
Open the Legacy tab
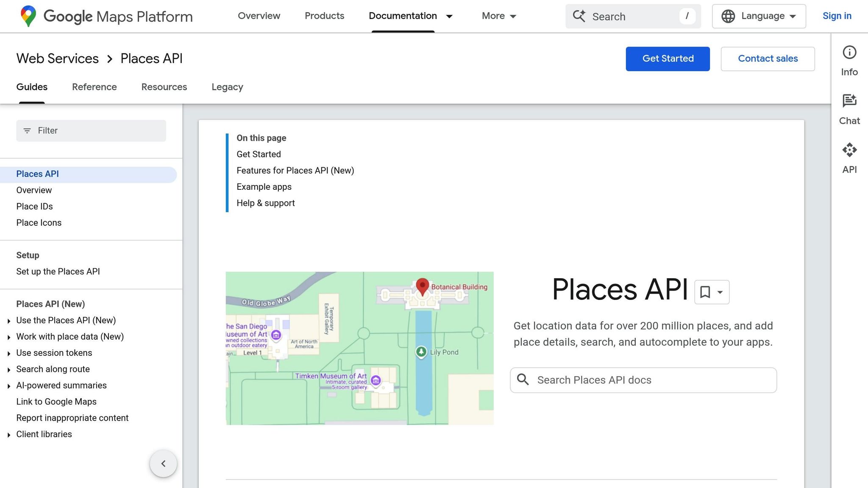[x=227, y=87]
